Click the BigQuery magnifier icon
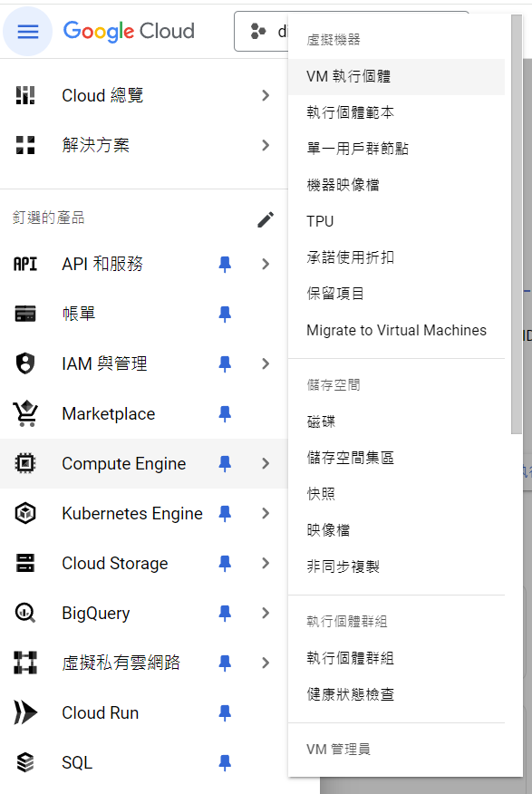Screen dimensions: 532x794 point(24,614)
